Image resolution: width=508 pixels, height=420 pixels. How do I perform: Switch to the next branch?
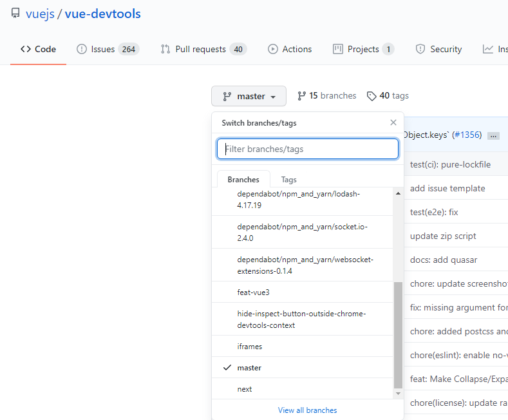302,389
